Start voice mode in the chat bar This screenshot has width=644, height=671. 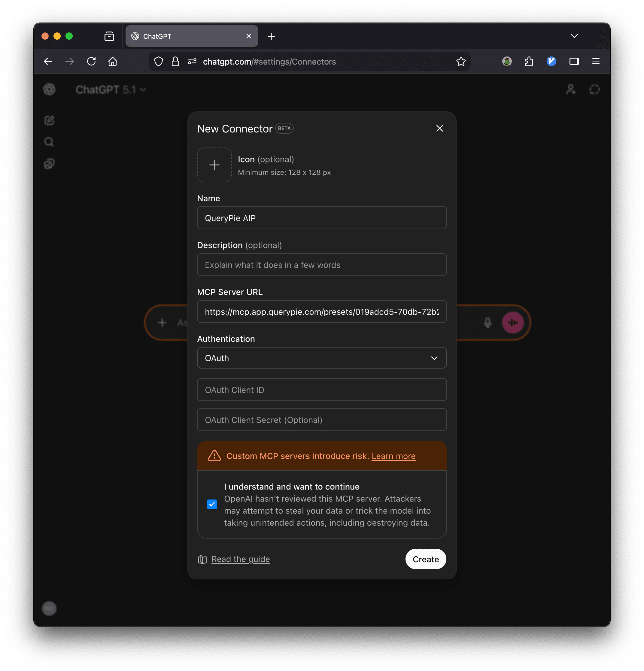click(512, 322)
